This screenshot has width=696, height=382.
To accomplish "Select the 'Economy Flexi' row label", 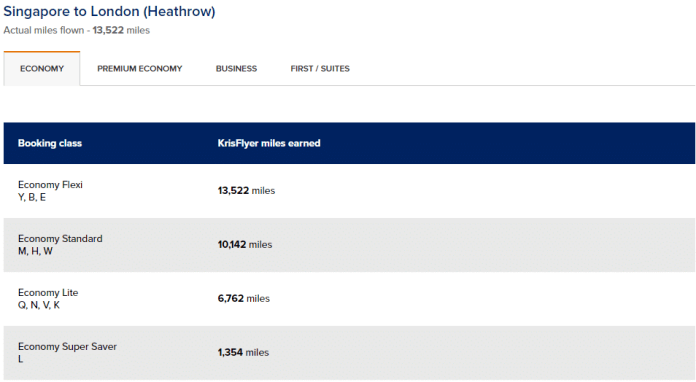I will click(x=50, y=185).
